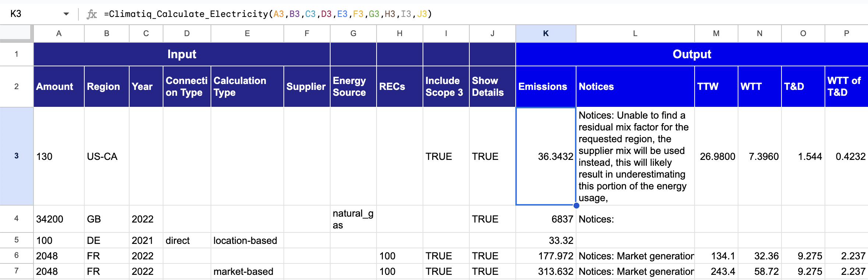Screen dimensions: 868x280
Task: Select column F header
Action: [x=307, y=34]
